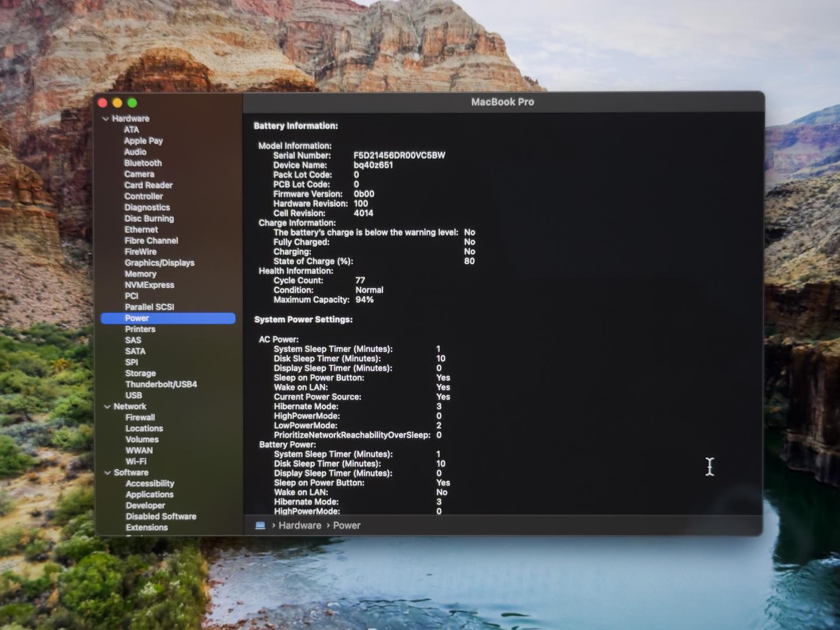Click firmware version value 0b00
This screenshot has height=630, width=840.
point(364,194)
